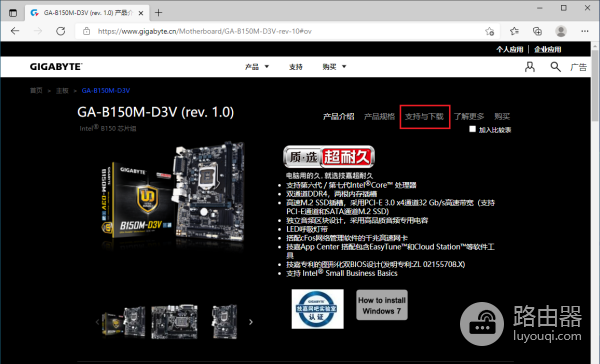Select the first thumbnail with box
Viewport: 600px width, 364px height.
124,322
